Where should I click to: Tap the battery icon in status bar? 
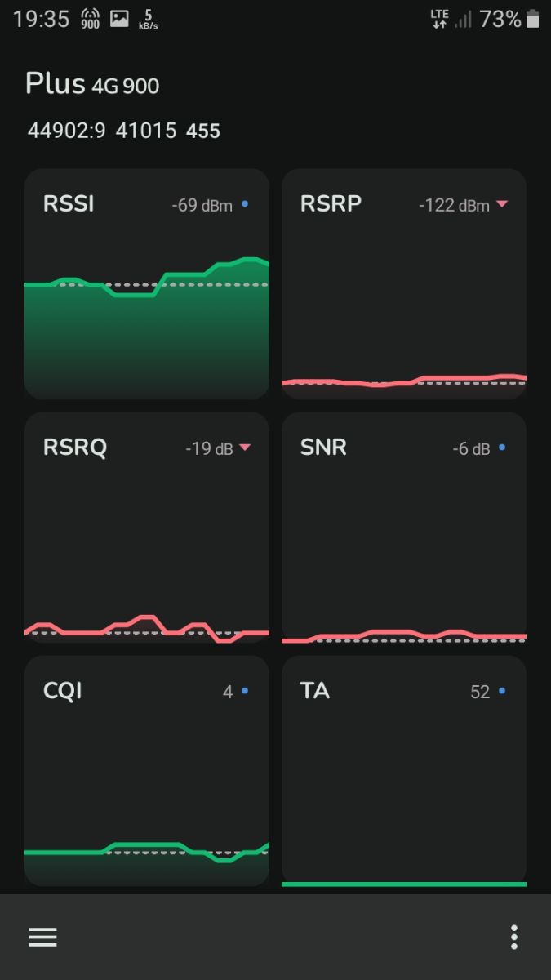point(533,19)
